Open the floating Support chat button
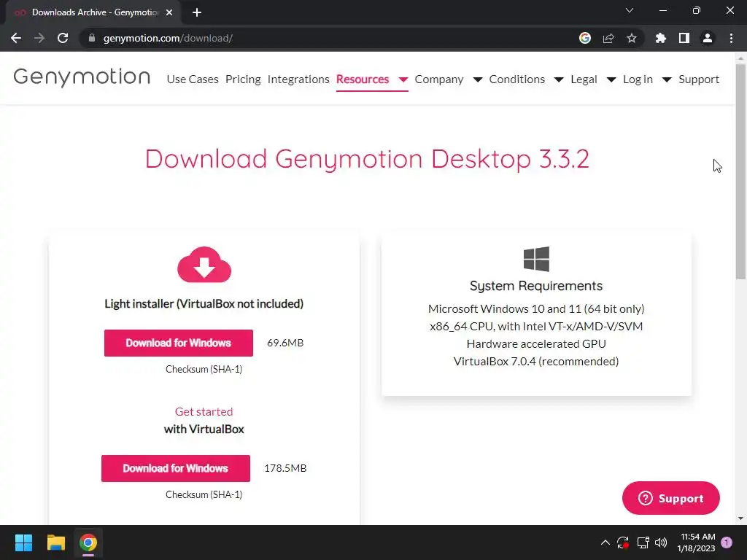This screenshot has height=560, width=747. (x=671, y=498)
